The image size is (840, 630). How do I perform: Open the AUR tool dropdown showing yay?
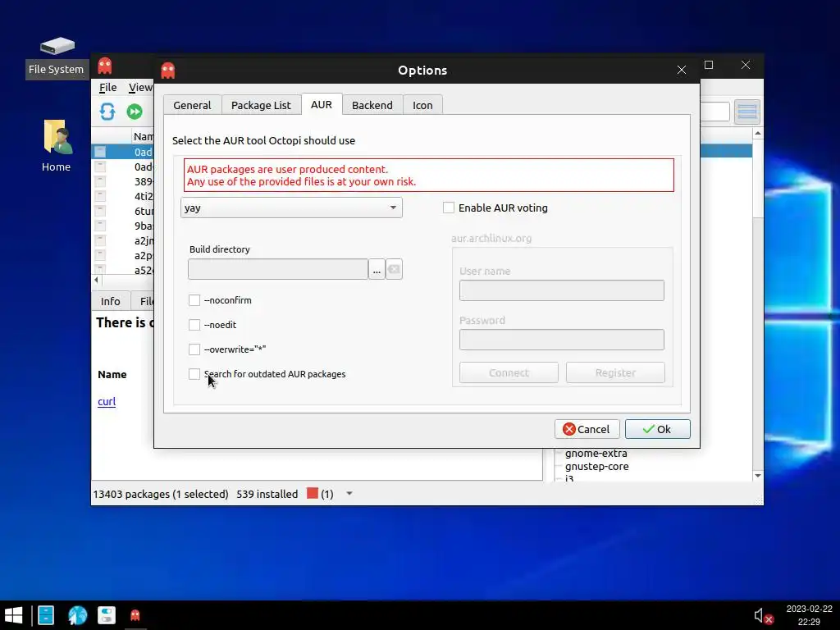[x=291, y=208]
